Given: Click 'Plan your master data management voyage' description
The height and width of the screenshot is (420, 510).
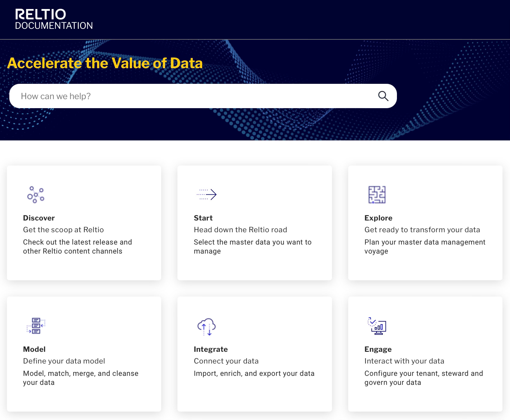Looking at the screenshot, I should pyautogui.click(x=425, y=247).
